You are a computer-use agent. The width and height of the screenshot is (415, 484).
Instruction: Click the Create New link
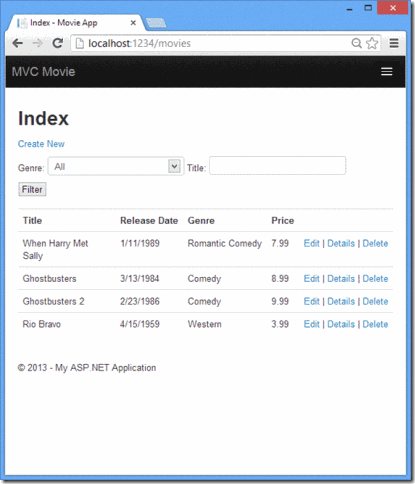point(41,144)
